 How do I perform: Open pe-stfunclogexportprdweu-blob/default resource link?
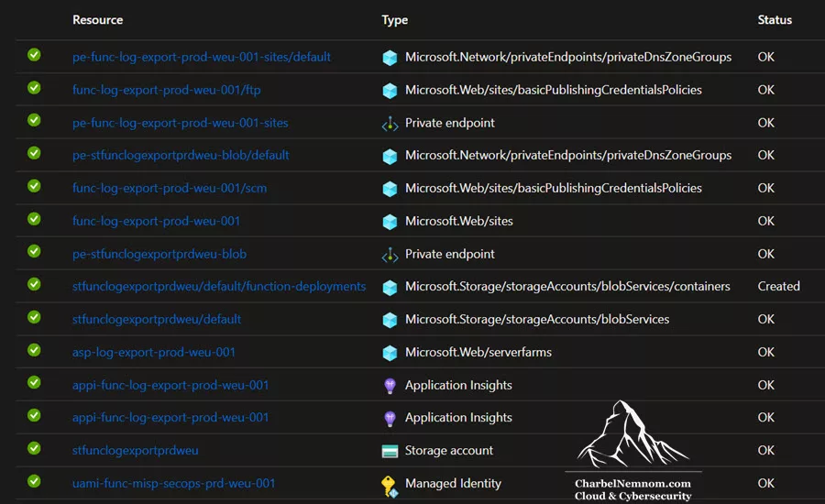pyautogui.click(x=181, y=155)
